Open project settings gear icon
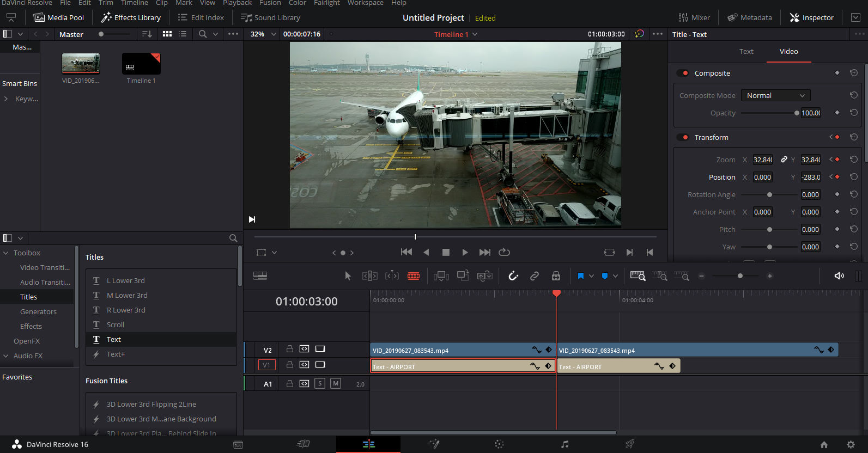The image size is (868, 453). pos(851,444)
